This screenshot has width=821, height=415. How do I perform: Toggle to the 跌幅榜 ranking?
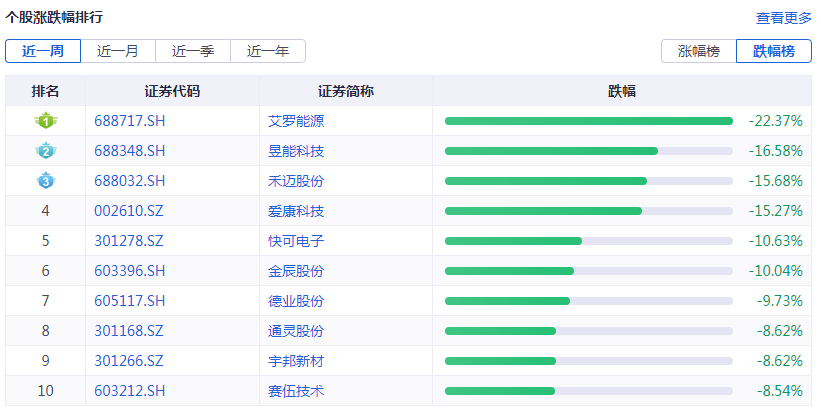(774, 51)
